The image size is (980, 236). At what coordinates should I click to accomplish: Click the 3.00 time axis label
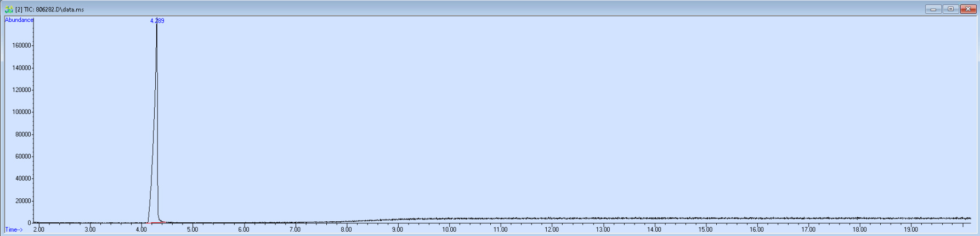coord(90,229)
